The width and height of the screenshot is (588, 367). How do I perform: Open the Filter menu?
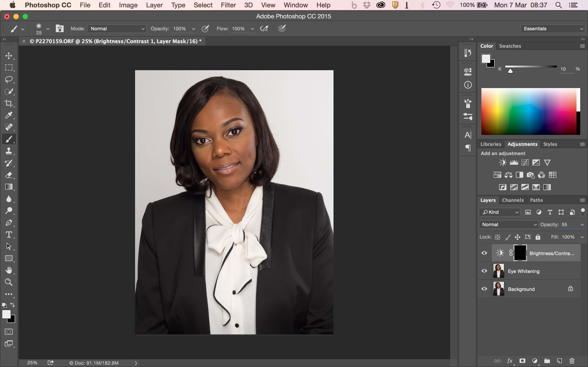pyautogui.click(x=228, y=5)
